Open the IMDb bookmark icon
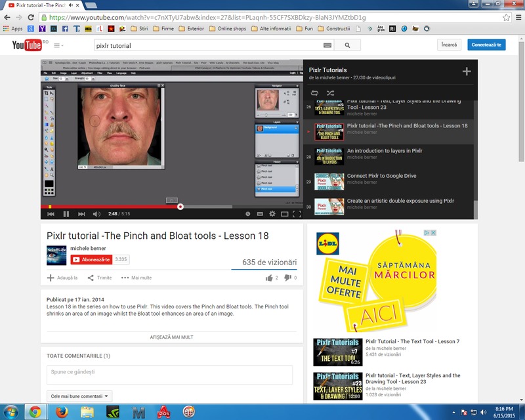Screen dimensions: 525x420 click(x=88, y=29)
